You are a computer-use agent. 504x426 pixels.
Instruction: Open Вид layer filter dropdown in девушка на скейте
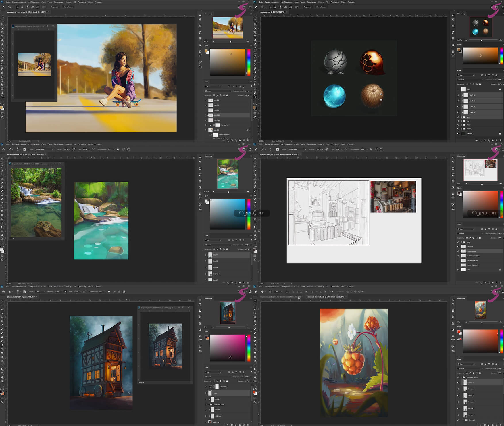tap(213, 87)
